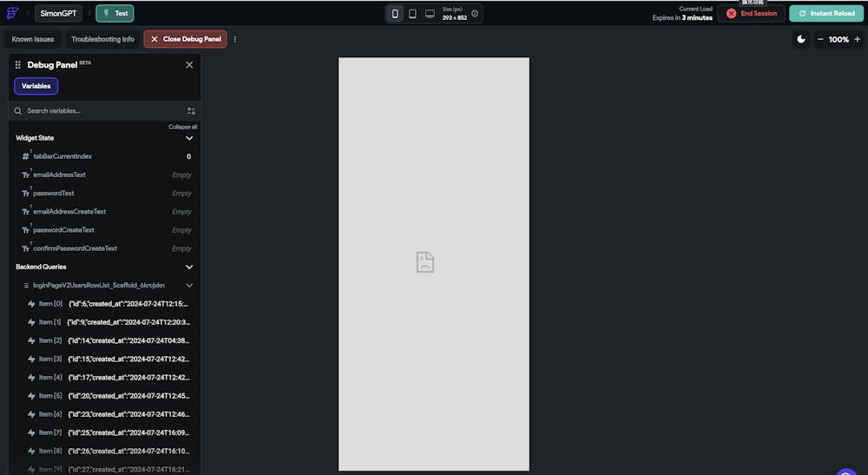Click the FlutterFlow logo icon
The width and height of the screenshot is (868, 475).
coord(12,13)
